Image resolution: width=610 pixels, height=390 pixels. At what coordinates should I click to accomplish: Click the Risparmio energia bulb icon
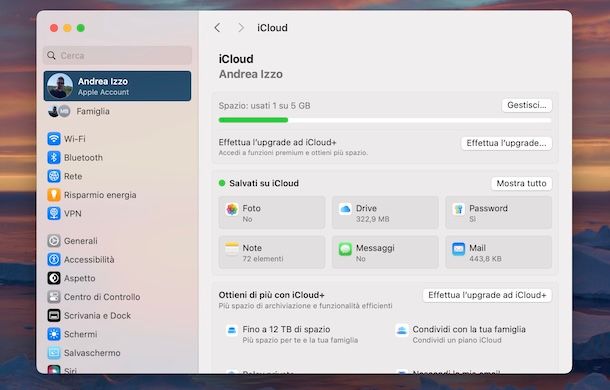click(54, 195)
